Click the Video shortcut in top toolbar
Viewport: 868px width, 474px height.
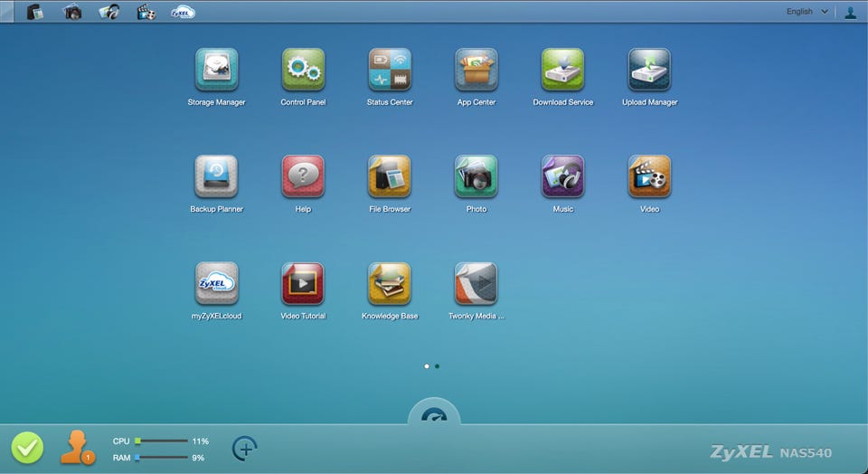coord(146,12)
